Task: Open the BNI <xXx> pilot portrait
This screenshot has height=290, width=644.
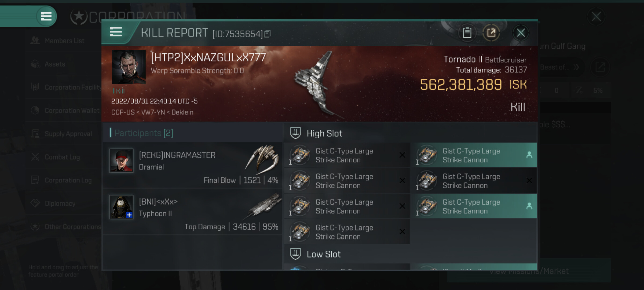Action: point(121,207)
